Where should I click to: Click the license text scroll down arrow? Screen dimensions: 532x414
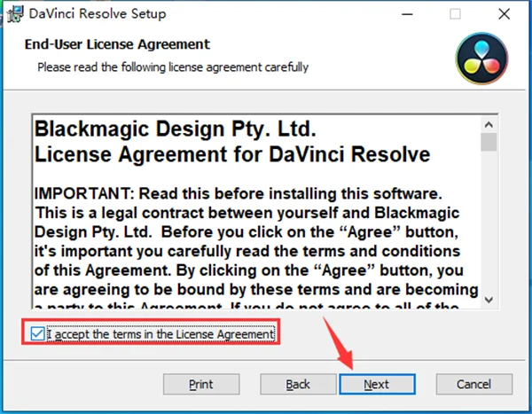[x=489, y=300]
